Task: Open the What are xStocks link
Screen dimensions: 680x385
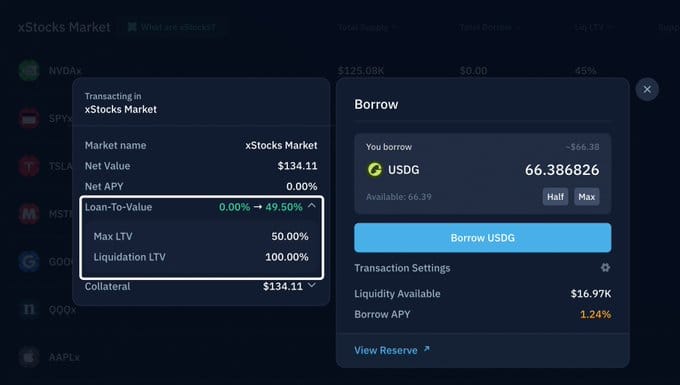Action: [x=172, y=27]
